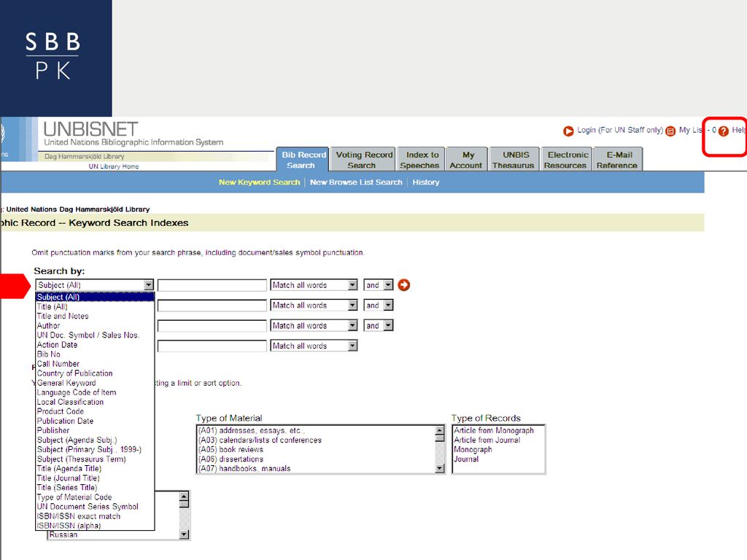This screenshot has height=560, width=747.
Task: Pick 'Subject (Agenda Subj.)' option
Action: click(x=95, y=440)
